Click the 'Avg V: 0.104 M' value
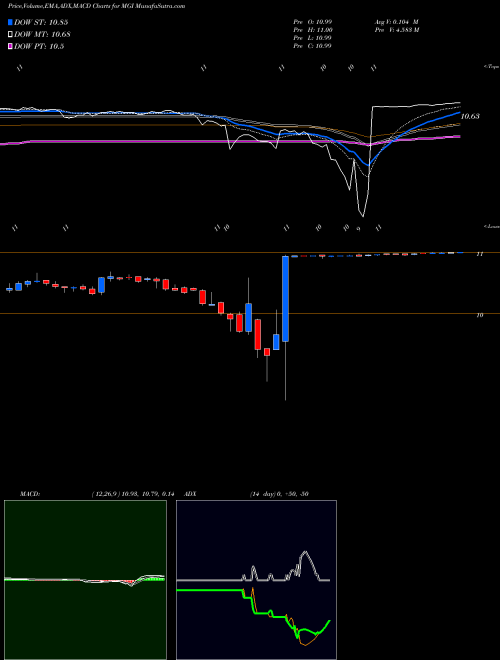Image resolution: width=500 pixels, height=660 pixels. (396, 22)
